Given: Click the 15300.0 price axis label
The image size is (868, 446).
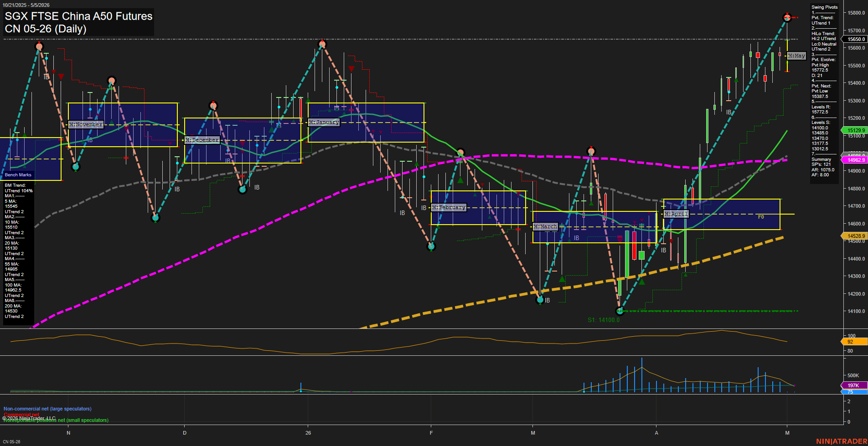Looking at the screenshot, I should 856,101.
